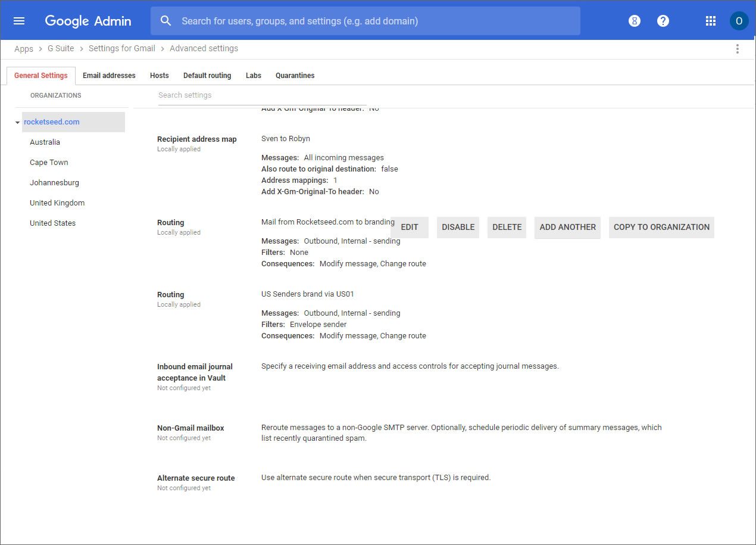Go to the Default routing tab

point(207,76)
